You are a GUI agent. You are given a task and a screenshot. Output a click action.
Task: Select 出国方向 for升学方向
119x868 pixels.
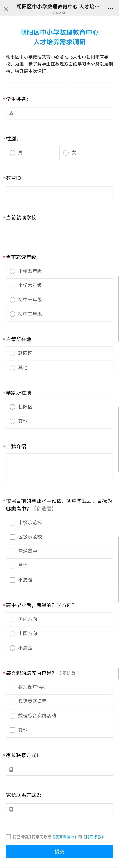coord(12,634)
